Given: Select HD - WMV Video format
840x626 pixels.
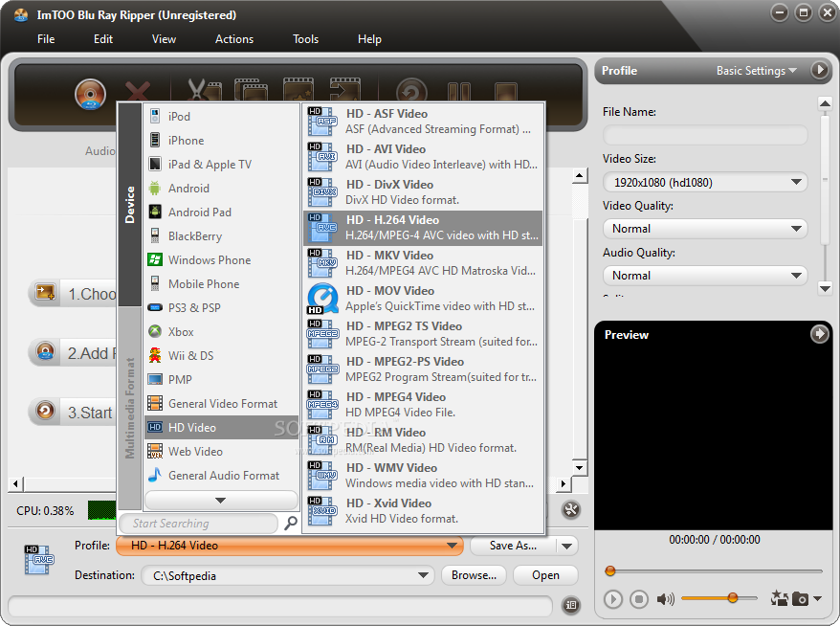Looking at the screenshot, I should click(423, 475).
